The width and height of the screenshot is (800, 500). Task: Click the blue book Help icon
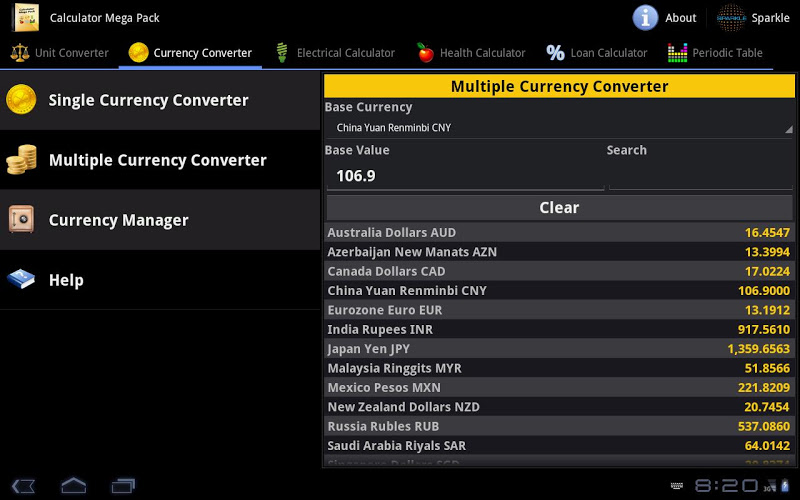point(21,279)
